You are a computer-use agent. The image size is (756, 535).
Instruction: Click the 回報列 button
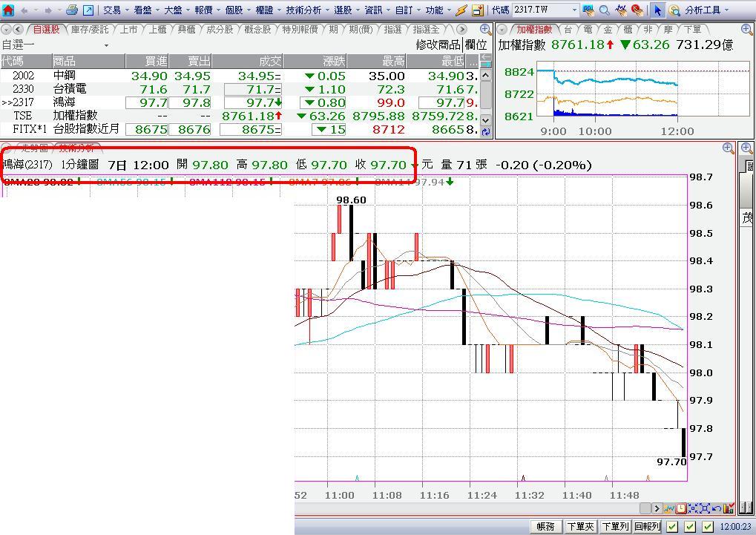click(x=647, y=526)
